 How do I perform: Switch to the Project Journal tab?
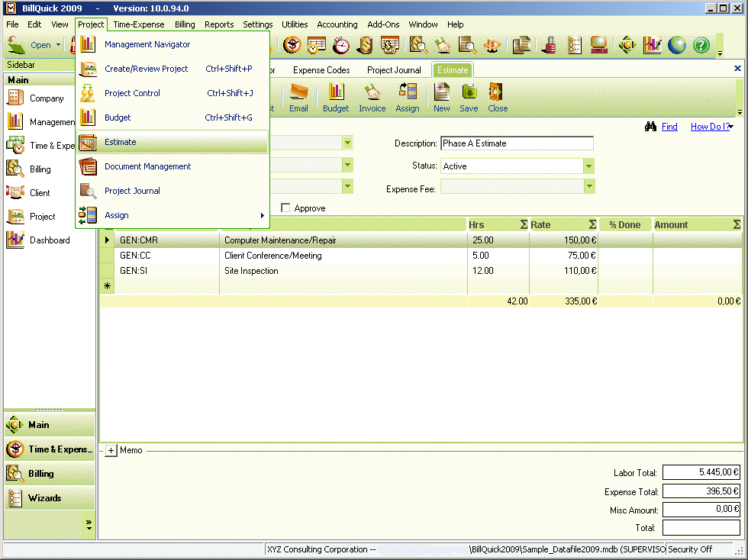click(x=394, y=70)
